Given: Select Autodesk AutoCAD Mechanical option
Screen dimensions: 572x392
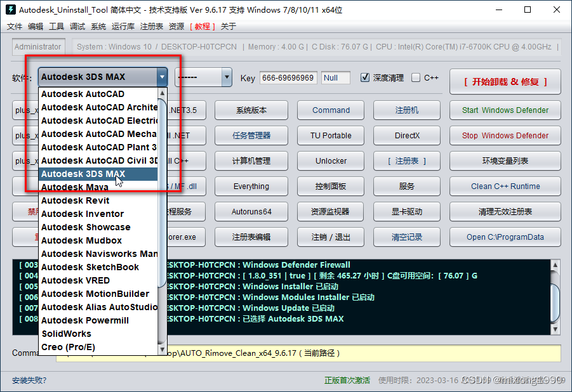Looking at the screenshot, I should 98,134.
